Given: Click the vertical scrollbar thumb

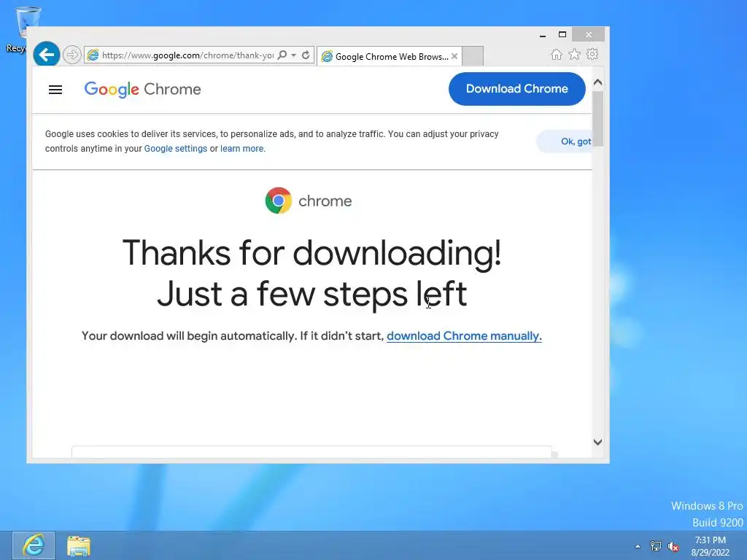Looking at the screenshot, I should [x=598, y=119].
